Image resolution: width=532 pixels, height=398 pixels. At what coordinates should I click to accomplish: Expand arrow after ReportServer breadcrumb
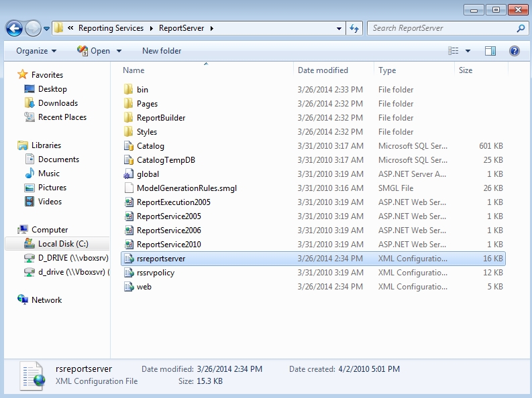(x=212, y=28)
